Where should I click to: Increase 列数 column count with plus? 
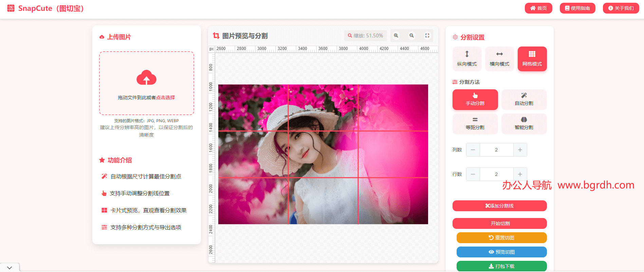tap(520, 150)
